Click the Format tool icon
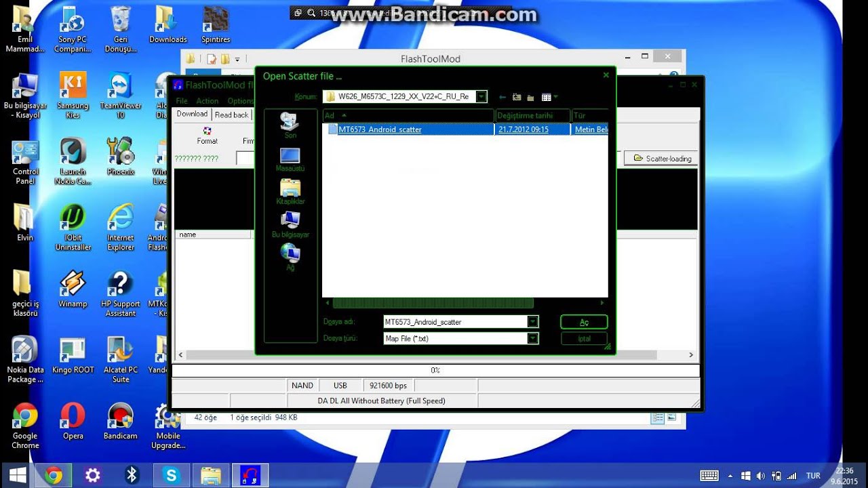This screenshot has height=488, width=868. point(208,136)
